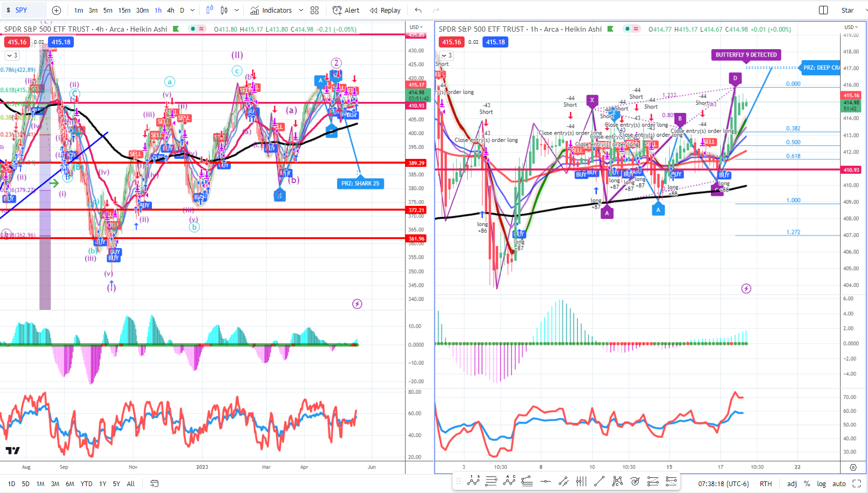Toggle percent scale
The image size is (868, 493).
tap(807, 483)
